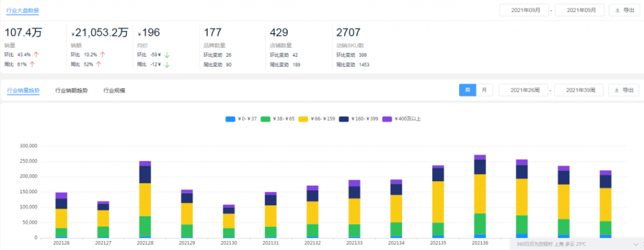Click the ¥196 average price figure

pyautogui.click(x=148, y=33)
